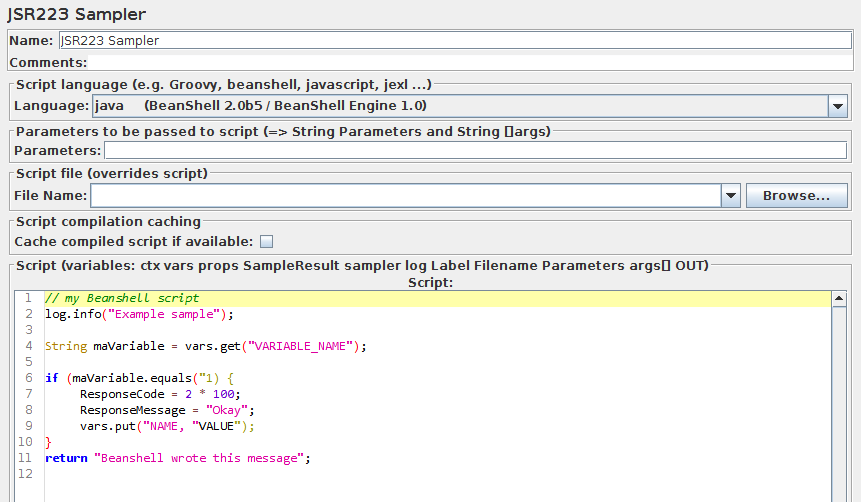Screen dimensions: 861x502
Task: Place cursor on 'ResponseCode = 2 * 100' line
Action: click(x=160, y=394)
